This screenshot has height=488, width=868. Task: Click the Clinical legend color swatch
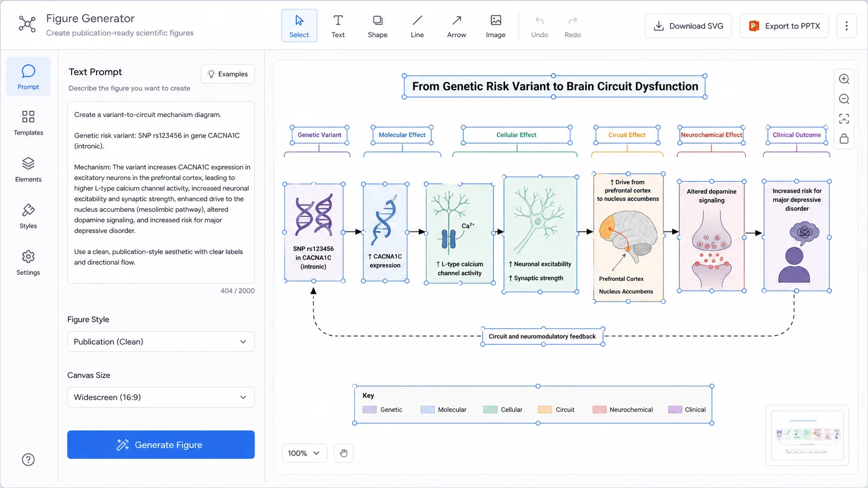(x=675, y=410)
